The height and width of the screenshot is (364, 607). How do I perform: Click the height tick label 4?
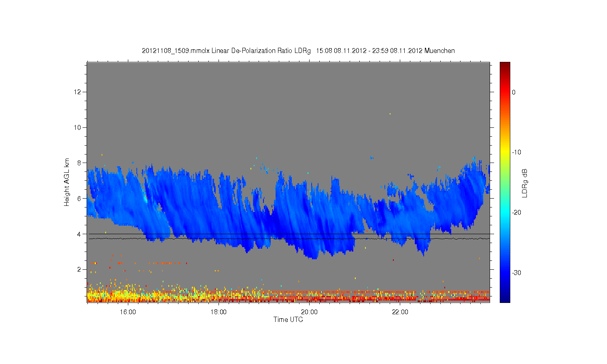(x=79, y=234)
